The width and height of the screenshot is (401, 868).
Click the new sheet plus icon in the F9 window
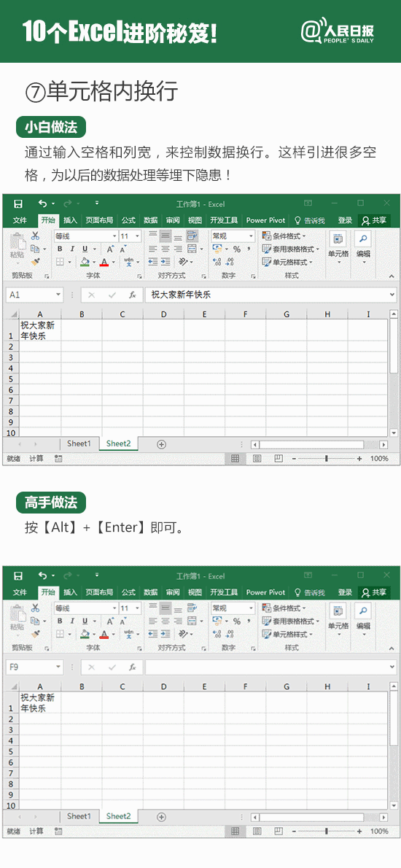tap(162, 816)
